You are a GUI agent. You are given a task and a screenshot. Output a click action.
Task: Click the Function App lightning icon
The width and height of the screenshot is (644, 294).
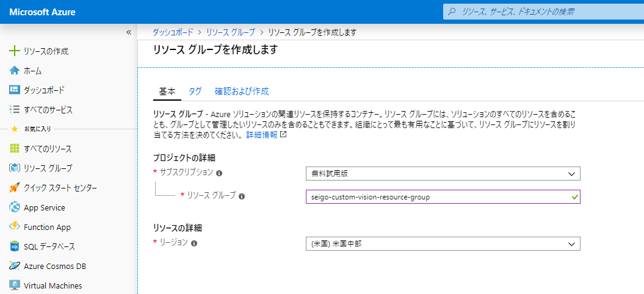(x=15, y=227)
